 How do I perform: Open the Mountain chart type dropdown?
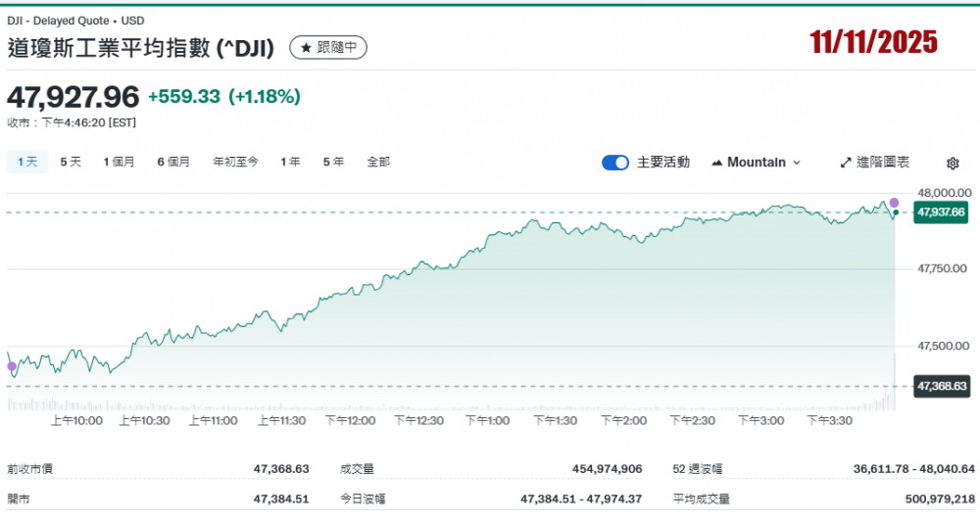(x=756, y=163)
